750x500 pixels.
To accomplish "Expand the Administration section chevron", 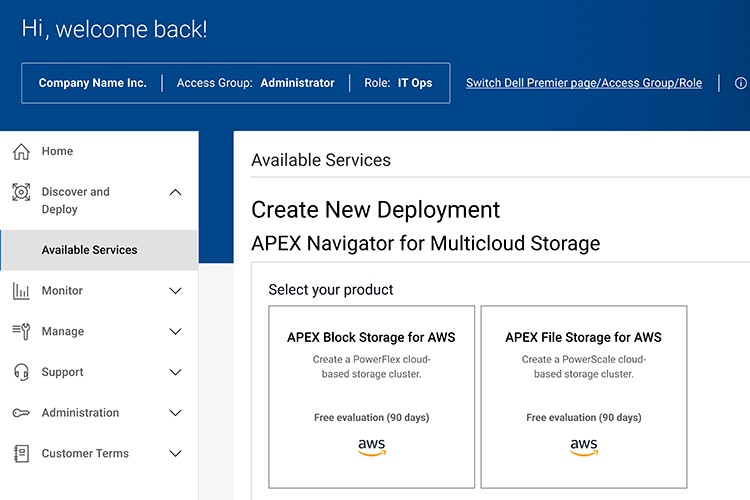I will [x=176, y=413].
